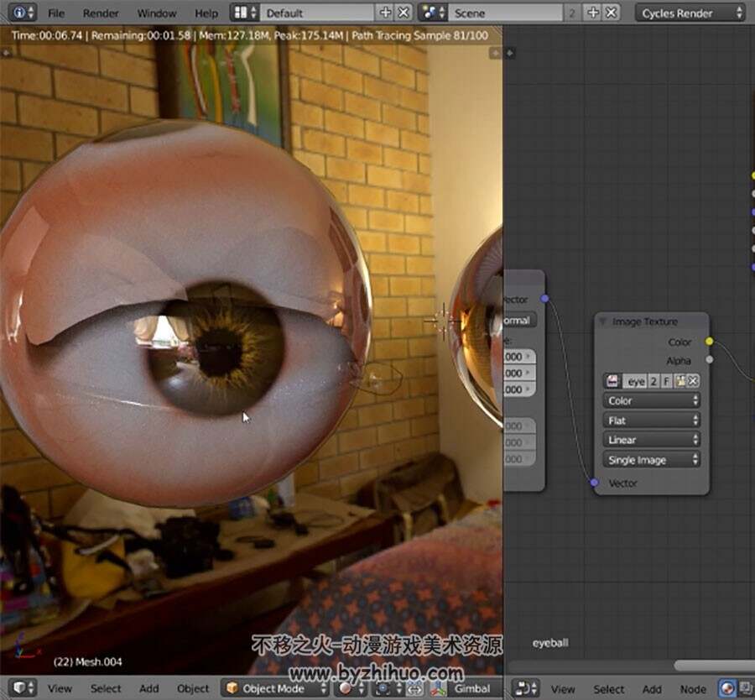Click the image user count 2 button
The image size is (755, 700).
653,381
